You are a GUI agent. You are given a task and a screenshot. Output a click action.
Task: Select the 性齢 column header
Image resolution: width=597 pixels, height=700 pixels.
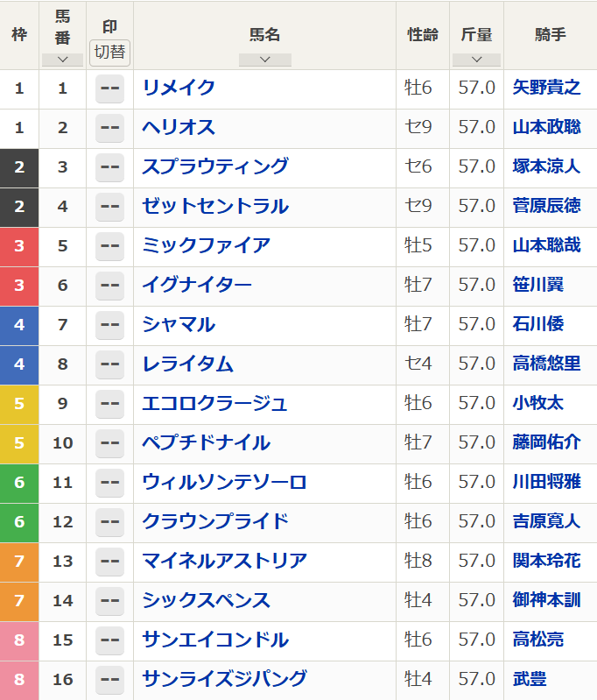pyautogui.click(x=423, y=35)
